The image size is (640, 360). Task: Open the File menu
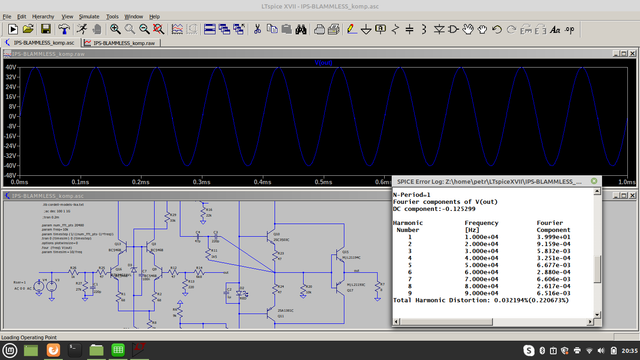pos(7,16)
